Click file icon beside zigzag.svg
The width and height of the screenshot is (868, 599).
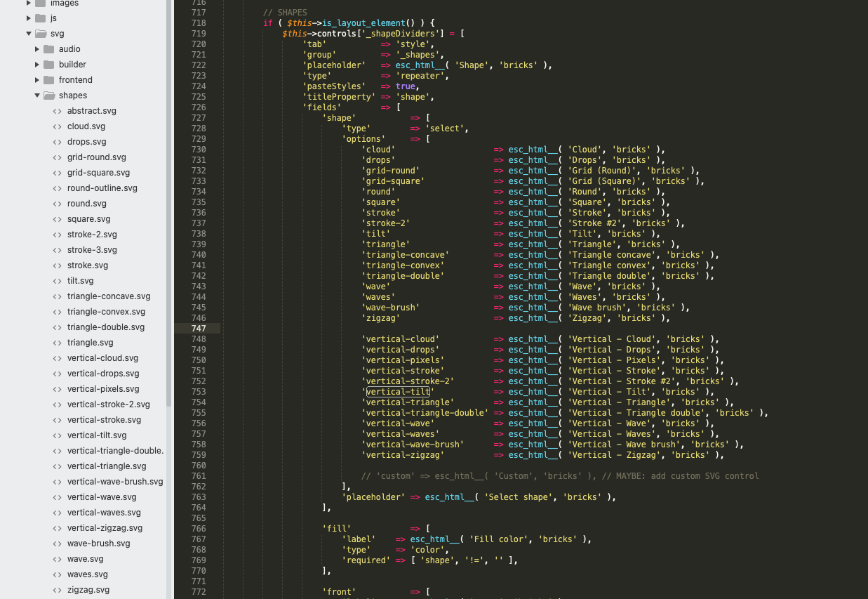click(58, 590)
